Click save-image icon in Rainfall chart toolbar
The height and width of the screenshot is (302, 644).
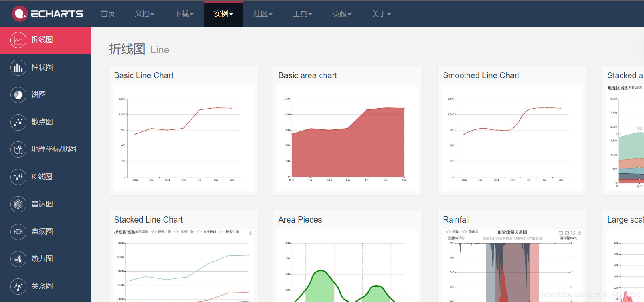pyautogui.click(x=580, y=233)
